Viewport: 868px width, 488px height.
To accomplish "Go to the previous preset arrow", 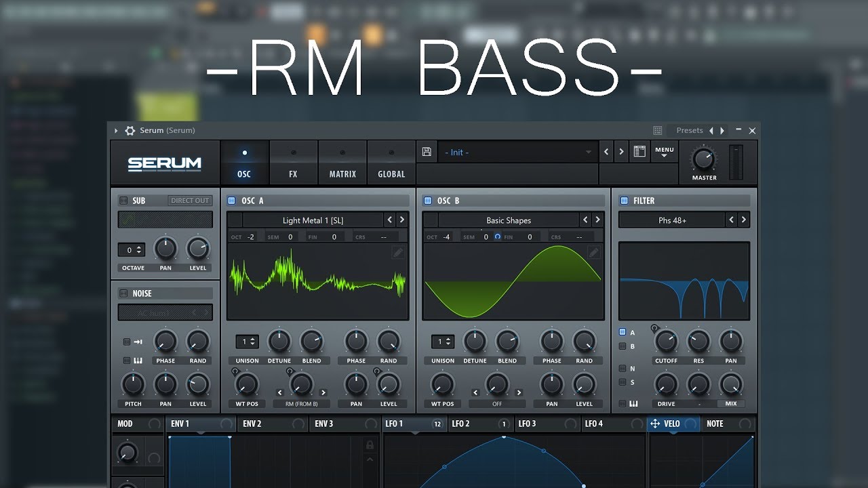I will click(x=606, y=152).
